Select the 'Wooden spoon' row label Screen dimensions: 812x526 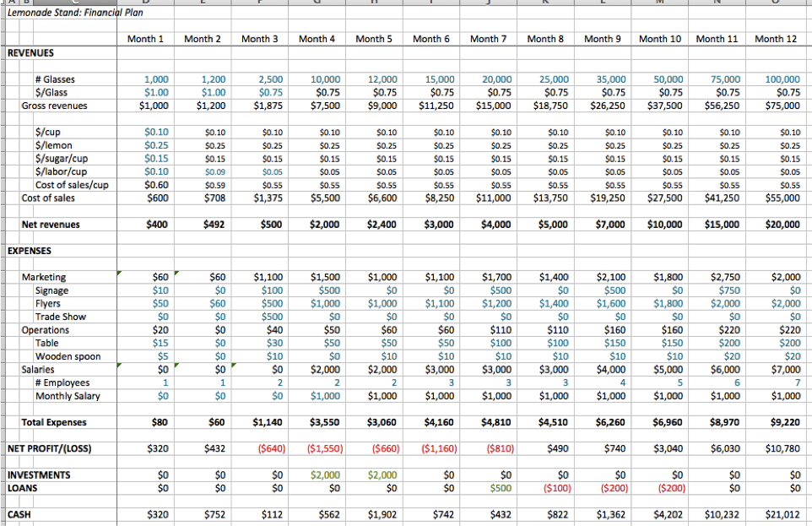68,356
